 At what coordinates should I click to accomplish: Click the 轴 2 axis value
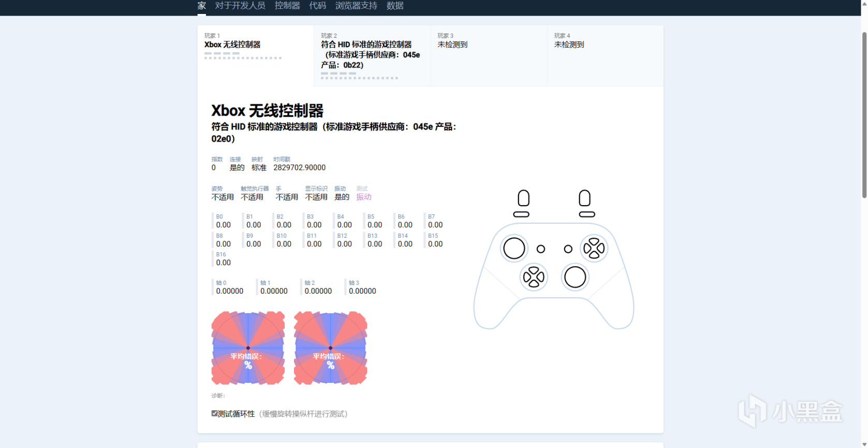click(x=318, y=291)
